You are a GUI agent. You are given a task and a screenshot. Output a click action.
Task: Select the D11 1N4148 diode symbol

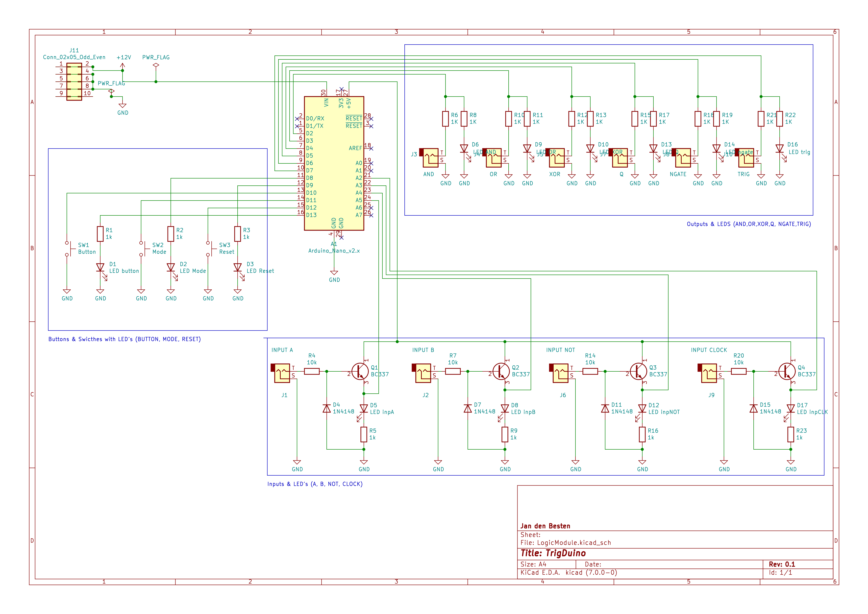point(605,408)
